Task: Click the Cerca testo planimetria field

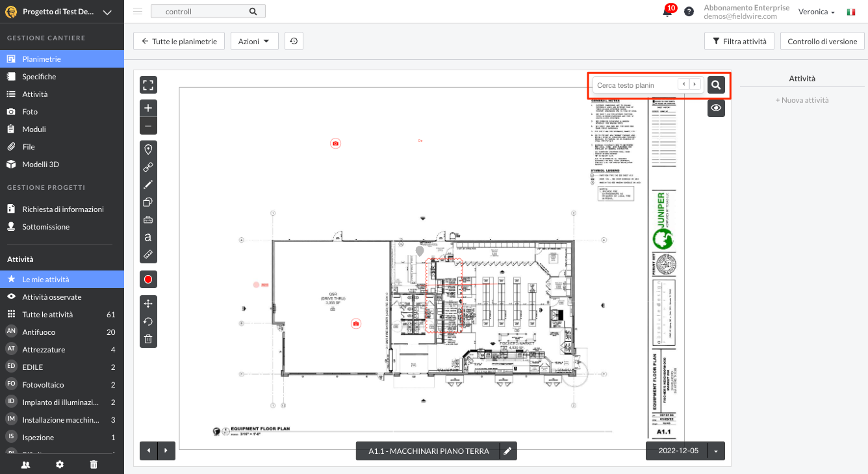Action: [634, 85]
